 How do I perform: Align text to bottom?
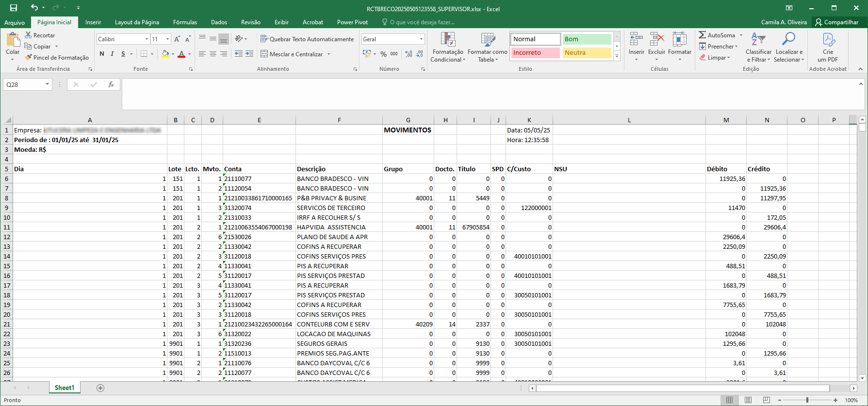click(x=224, y=39)
